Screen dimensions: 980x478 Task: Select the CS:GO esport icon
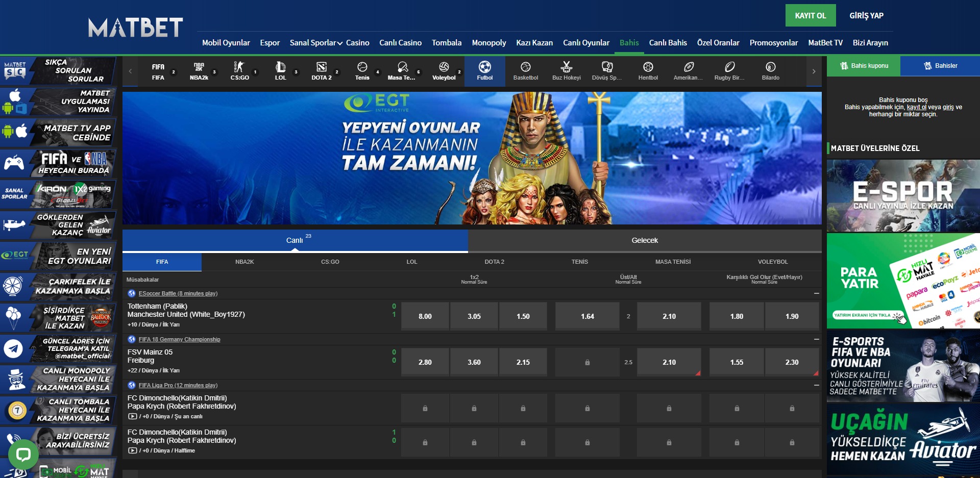pos(239,71)
